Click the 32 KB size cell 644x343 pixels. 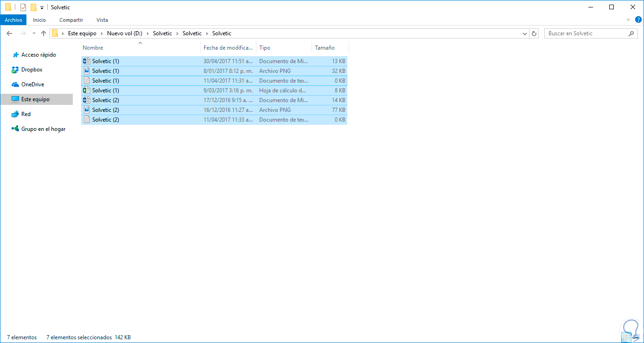(338, 71)
